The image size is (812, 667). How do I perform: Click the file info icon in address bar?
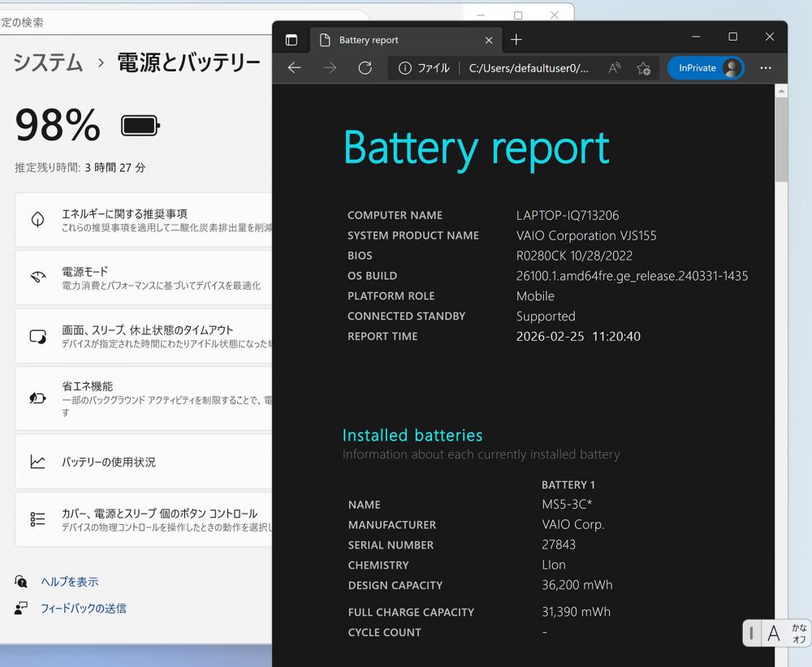405,68
